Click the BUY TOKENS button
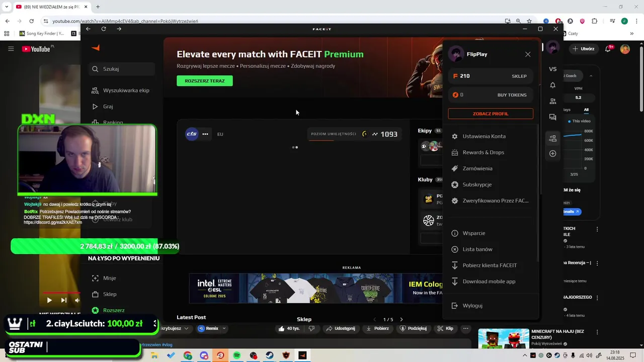Screen dimensions: 644x362 (x=512, y=95)
